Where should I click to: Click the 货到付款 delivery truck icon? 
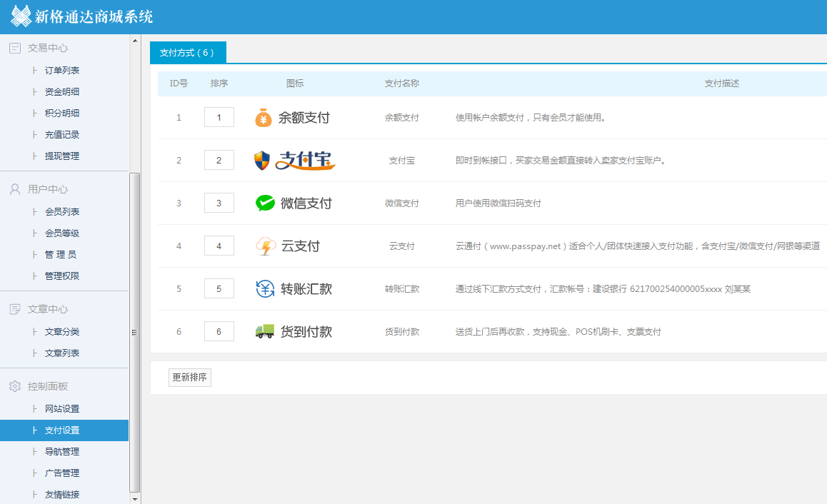click(x=265, y=332)
